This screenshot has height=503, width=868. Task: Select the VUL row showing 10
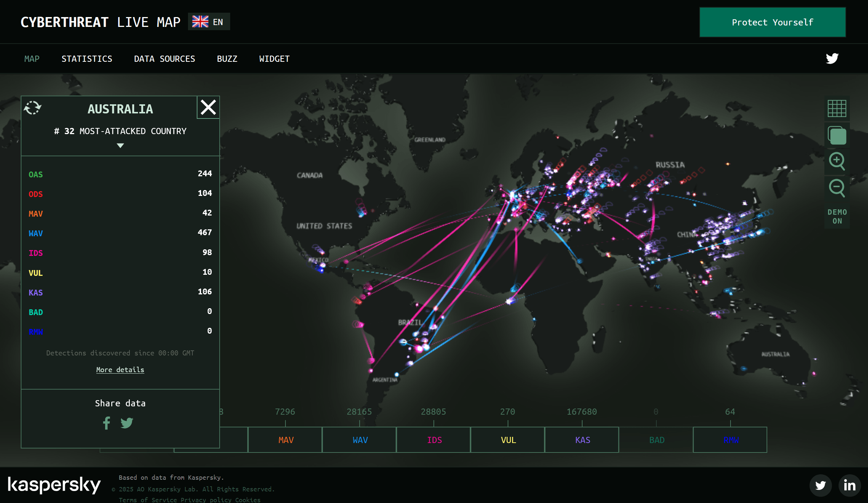click(120, 273)
